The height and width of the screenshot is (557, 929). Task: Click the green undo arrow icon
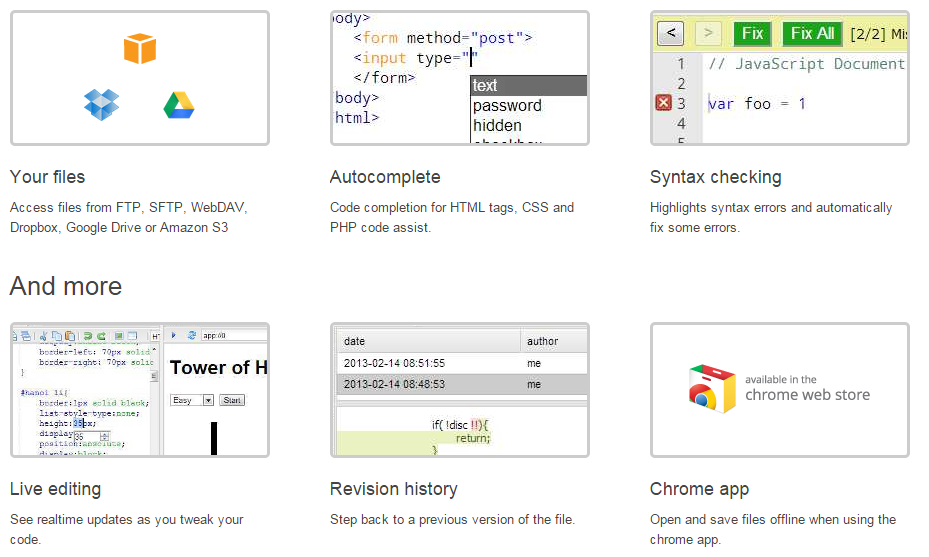88,336
